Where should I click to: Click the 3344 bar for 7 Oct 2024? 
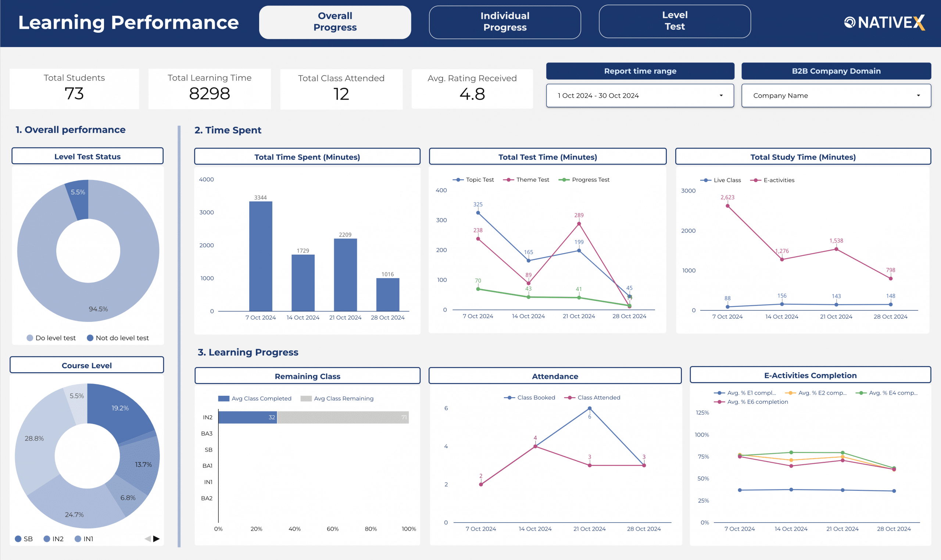point(261,256)
